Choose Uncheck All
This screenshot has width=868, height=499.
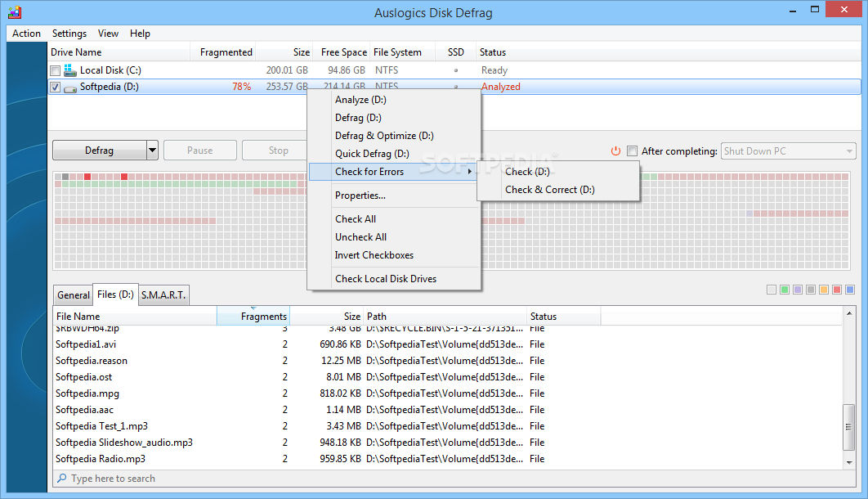[394, 237]
